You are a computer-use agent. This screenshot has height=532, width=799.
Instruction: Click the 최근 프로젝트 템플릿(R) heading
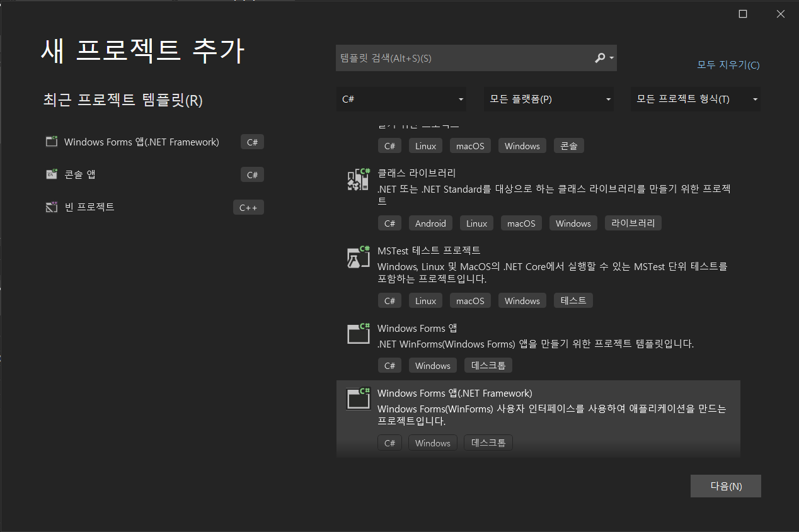tap(123, 100)
